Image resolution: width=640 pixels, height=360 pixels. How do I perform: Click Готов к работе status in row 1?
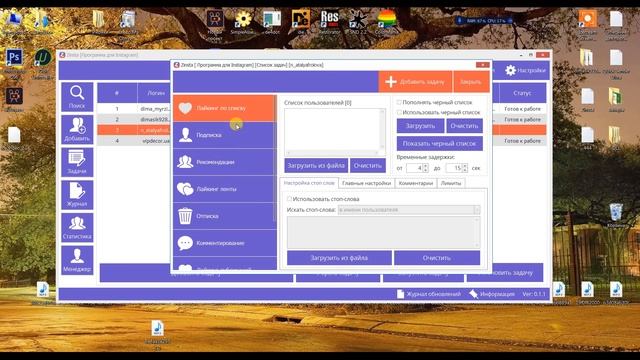coord(522,109)
